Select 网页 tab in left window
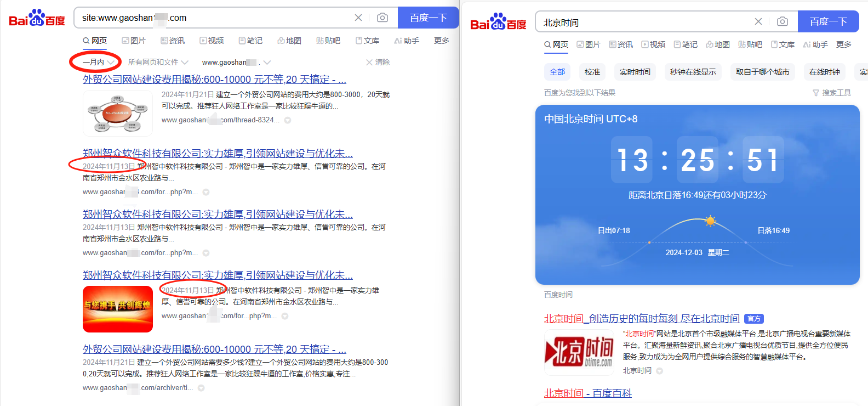 (x=95, y=41)
